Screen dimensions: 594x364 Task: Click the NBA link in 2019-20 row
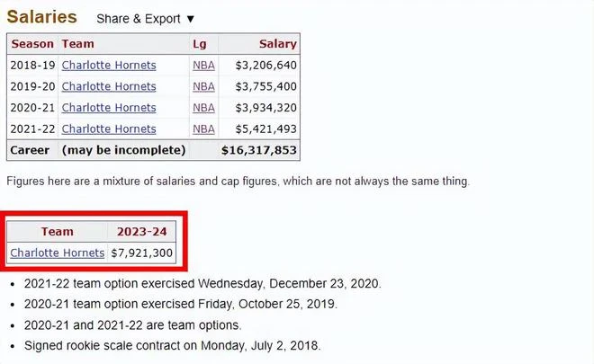click(x=203, y=86)
